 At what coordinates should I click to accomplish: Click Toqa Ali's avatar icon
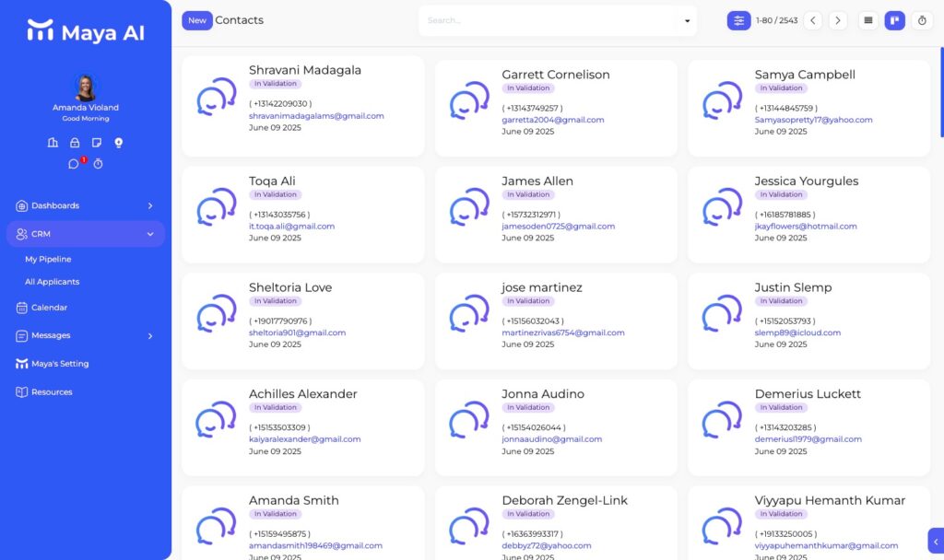click(216, 207)
